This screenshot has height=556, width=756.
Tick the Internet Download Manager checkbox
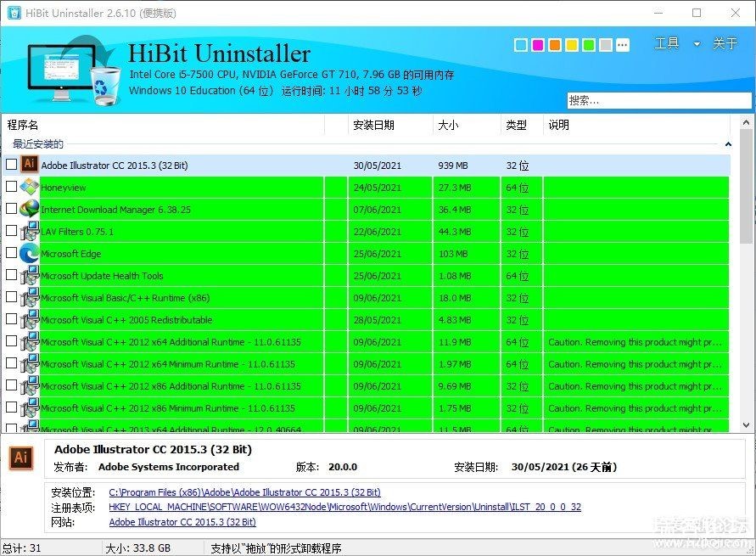pos(12,209)
